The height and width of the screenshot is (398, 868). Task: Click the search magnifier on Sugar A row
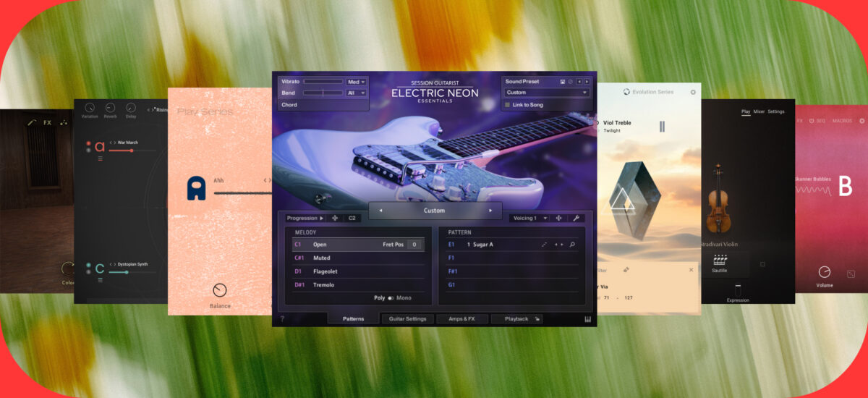(x=572, y=245)
